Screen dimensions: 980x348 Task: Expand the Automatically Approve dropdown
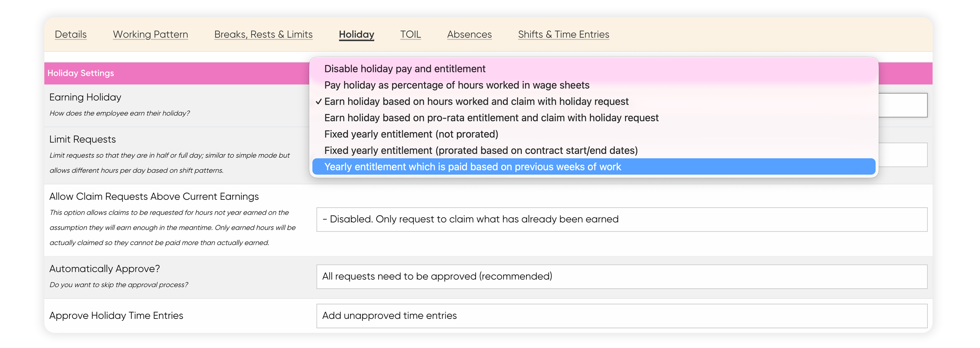click(622, 276)
